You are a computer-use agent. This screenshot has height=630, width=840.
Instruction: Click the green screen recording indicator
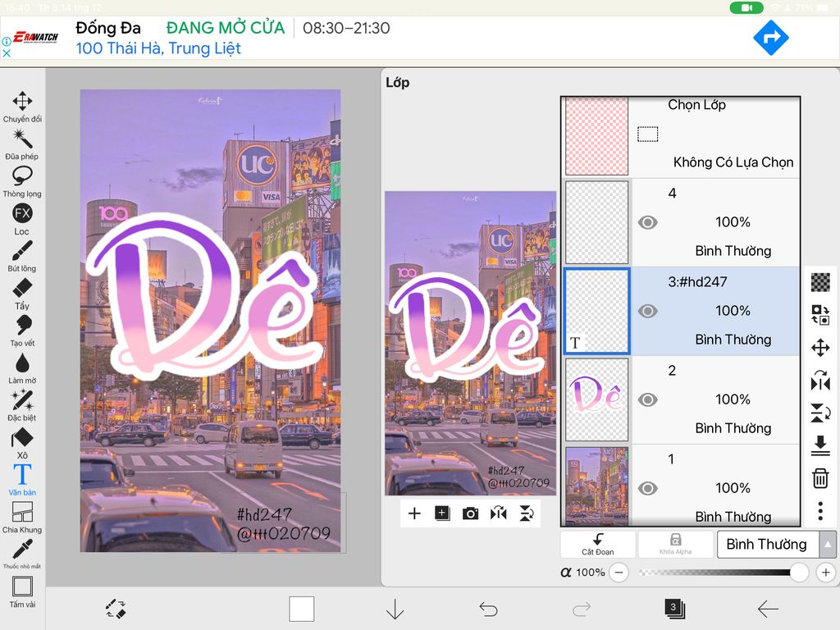[x=746, y=7]
